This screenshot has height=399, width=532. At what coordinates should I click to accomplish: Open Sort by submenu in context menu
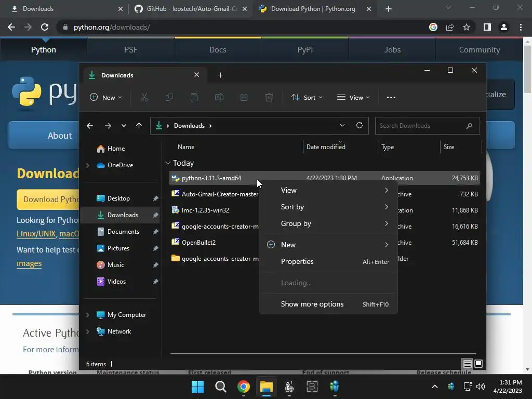(328, 207)
